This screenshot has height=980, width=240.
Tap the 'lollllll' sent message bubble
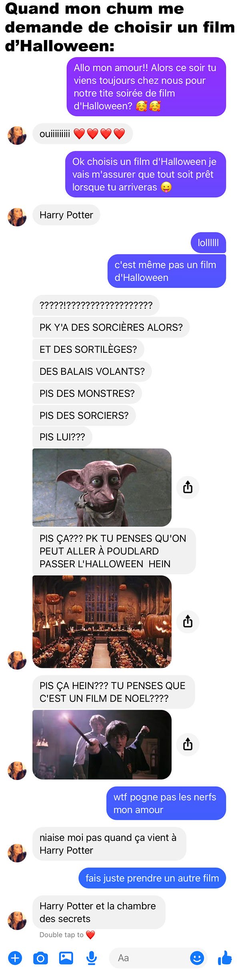[208, 242]
